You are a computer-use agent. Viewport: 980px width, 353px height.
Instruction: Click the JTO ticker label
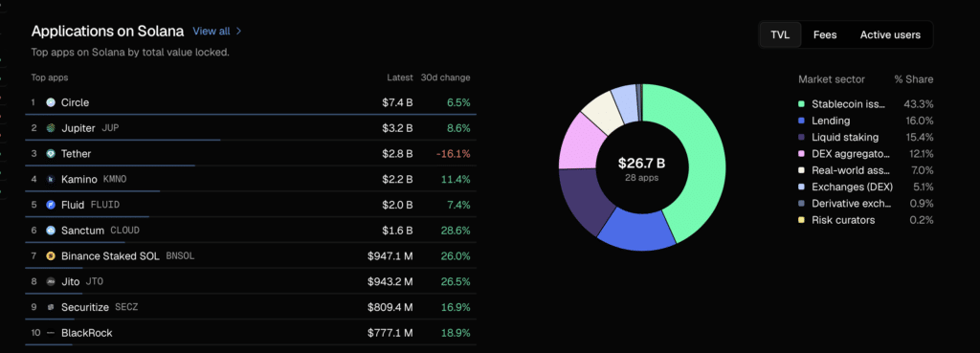[x=95, y=282]
